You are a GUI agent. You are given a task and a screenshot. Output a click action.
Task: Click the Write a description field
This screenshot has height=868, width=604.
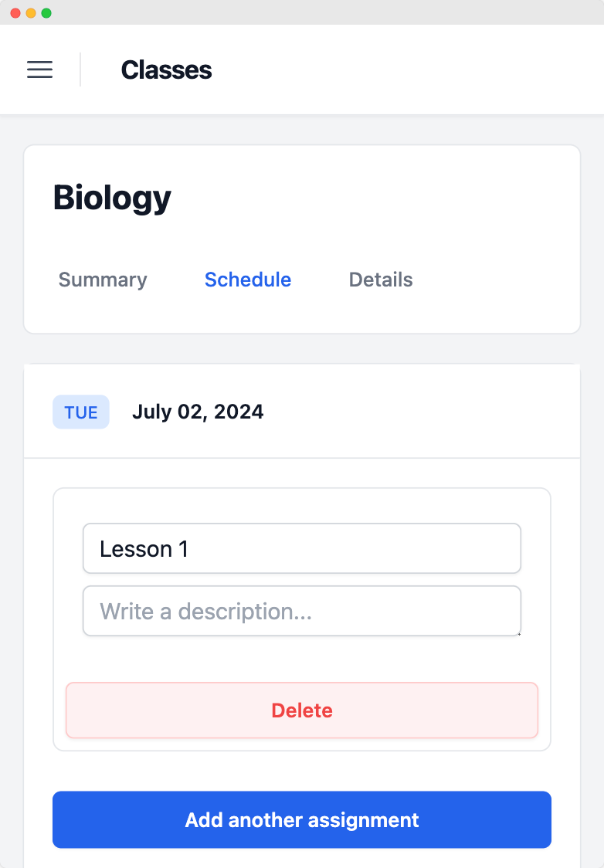(301, 611)
